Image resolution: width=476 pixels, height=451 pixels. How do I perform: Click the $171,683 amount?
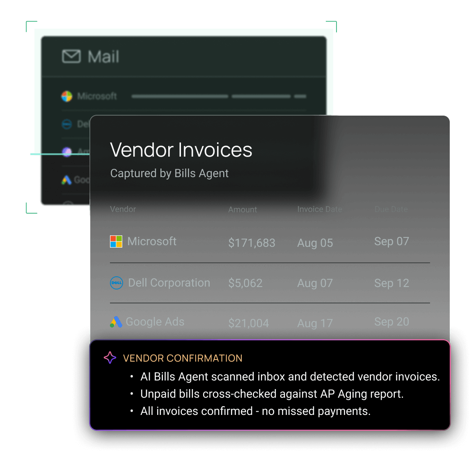coord(252,243)
